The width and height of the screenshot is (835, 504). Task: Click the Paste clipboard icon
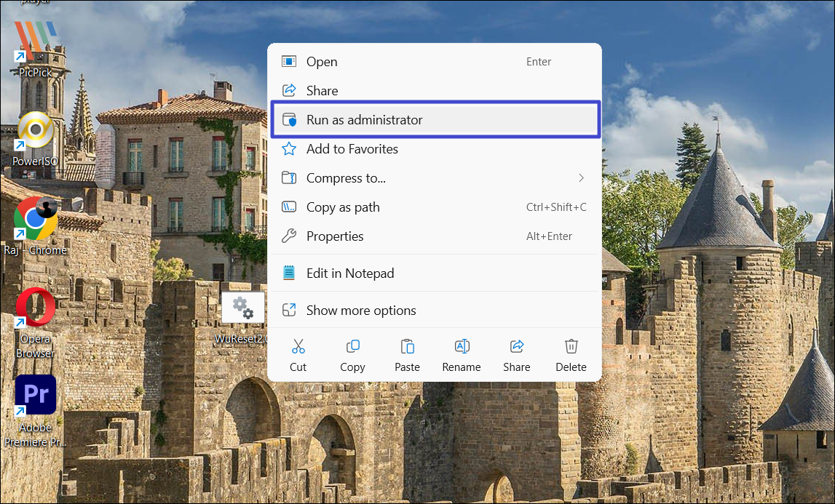click(x=407, y=346)
